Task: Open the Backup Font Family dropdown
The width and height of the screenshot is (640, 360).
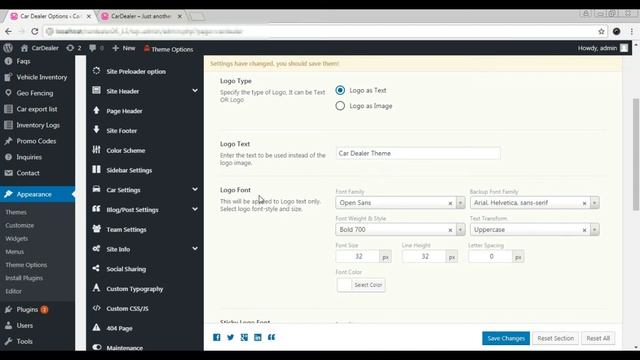Action: [534, 202]
